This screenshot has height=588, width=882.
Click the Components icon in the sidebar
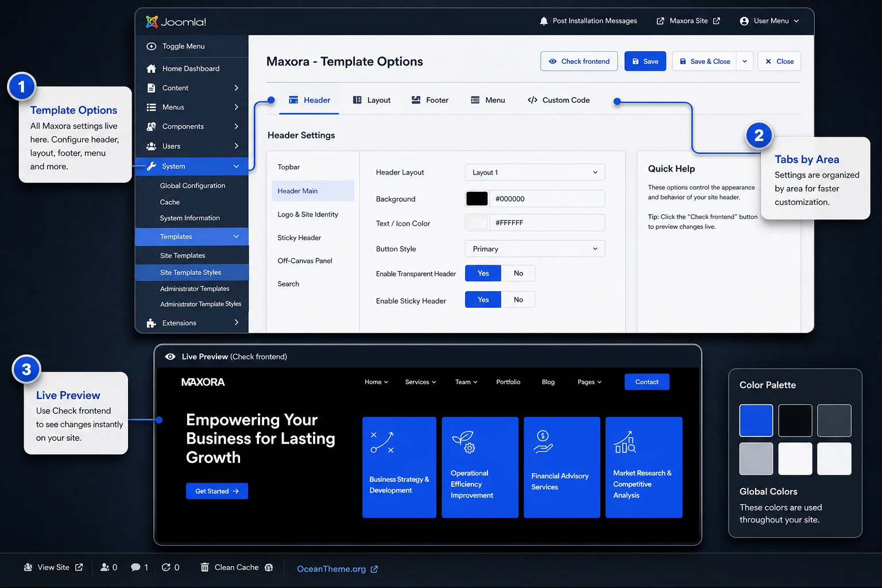(x=151, y=126)
